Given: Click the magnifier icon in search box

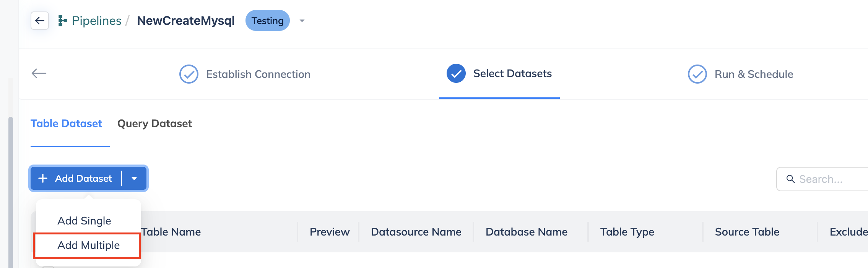Looking at the screenshot, I should coord(790,179).
